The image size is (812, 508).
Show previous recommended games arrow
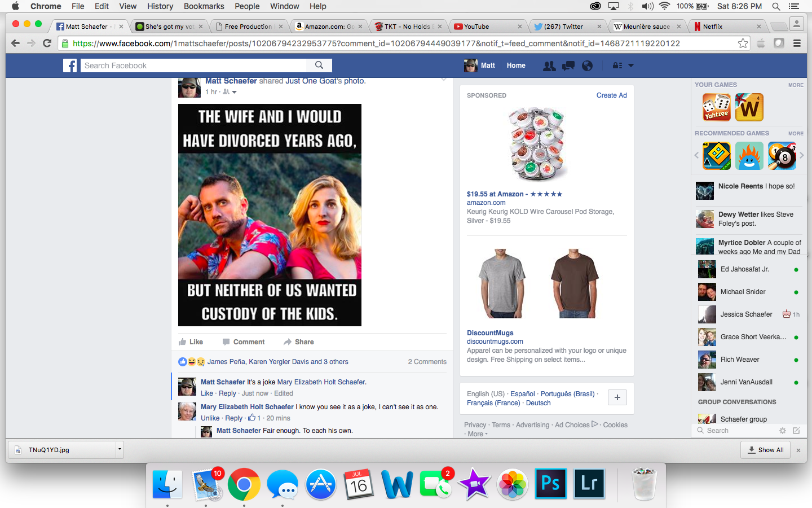click(x=696, y=155)
